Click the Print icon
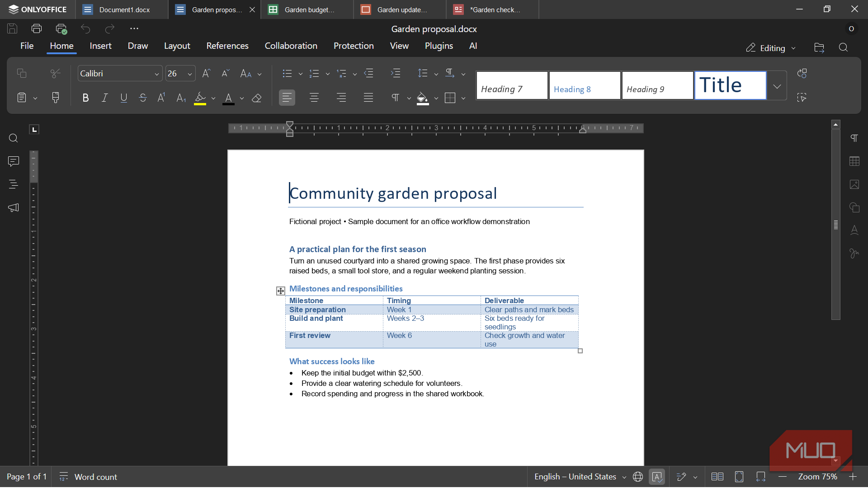The height and width of the screenshot is (488, 868). [x=37, y=28]
